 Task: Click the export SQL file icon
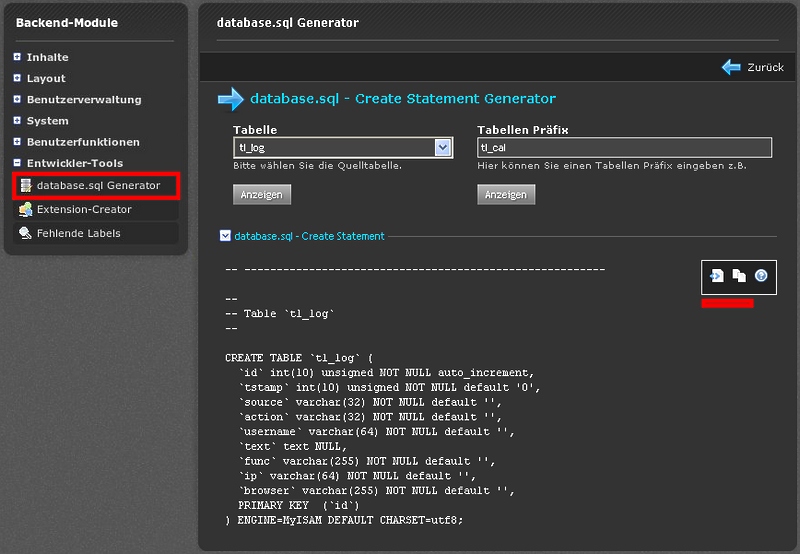(717, 276)
